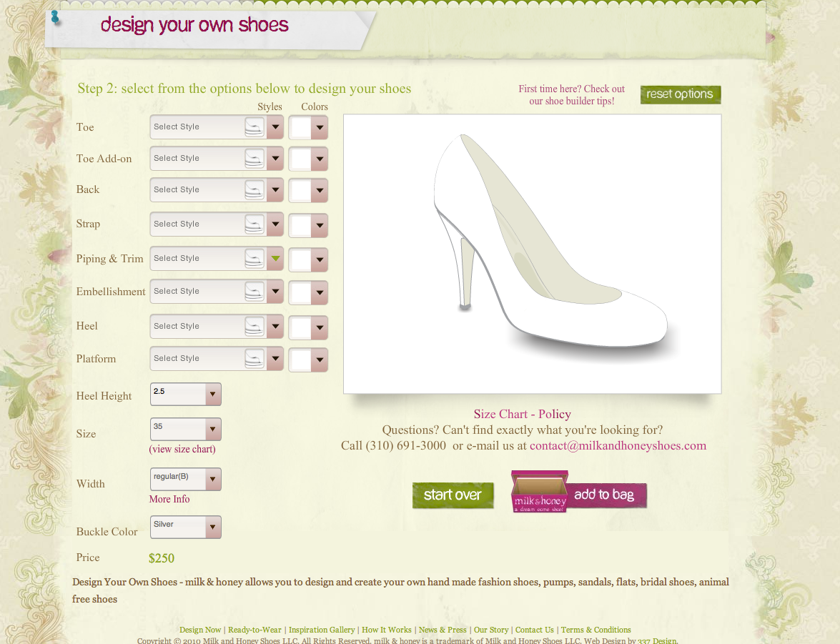Screen dimensions: 840x644
Task: Click the shoe style icon in the Embellishment row
Action: [255, 292]
